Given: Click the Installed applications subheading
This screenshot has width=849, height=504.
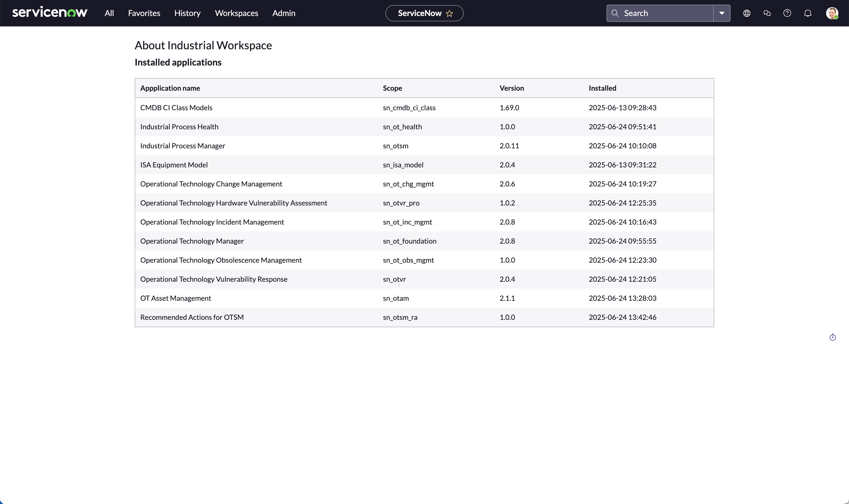Looking at the screenshot, I should tap(178, 62).
